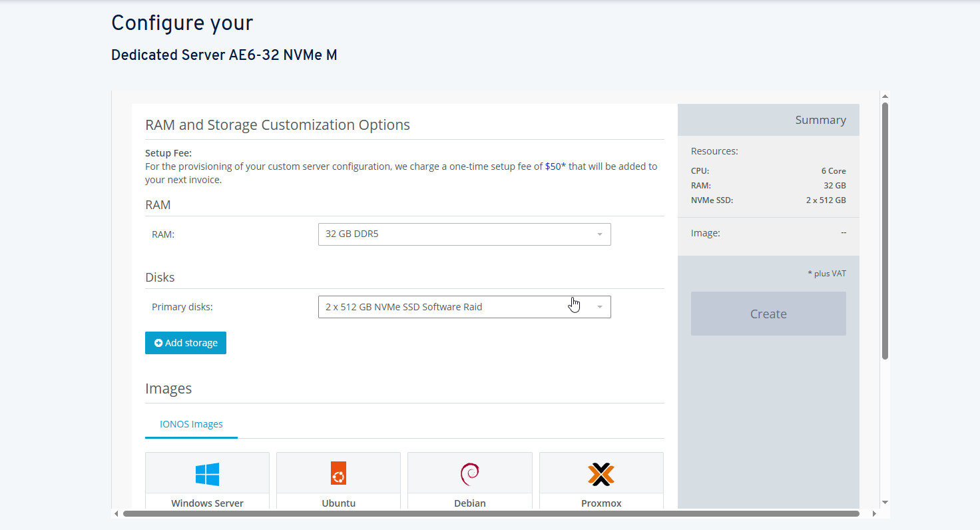Select the Proxmox X logo

click(x=601, y=474)
